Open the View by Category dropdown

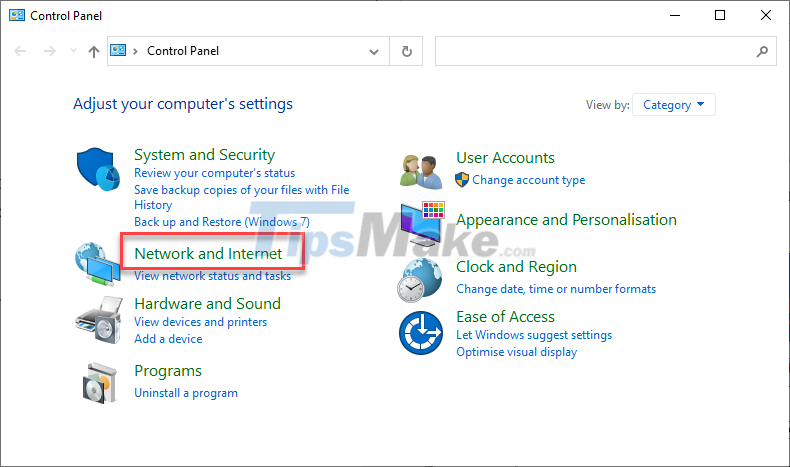[x=674, y=105]
